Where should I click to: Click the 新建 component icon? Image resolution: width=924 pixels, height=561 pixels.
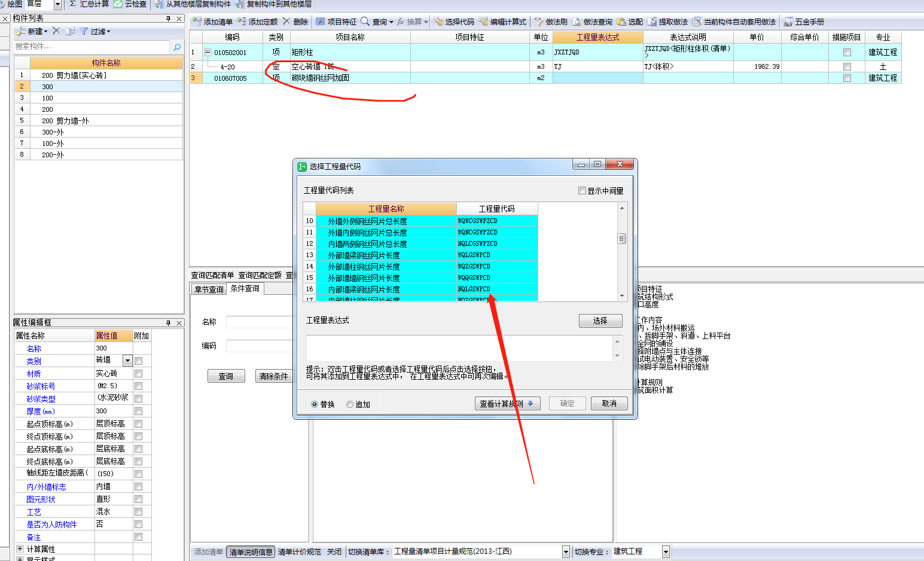[x=21, y=31]
